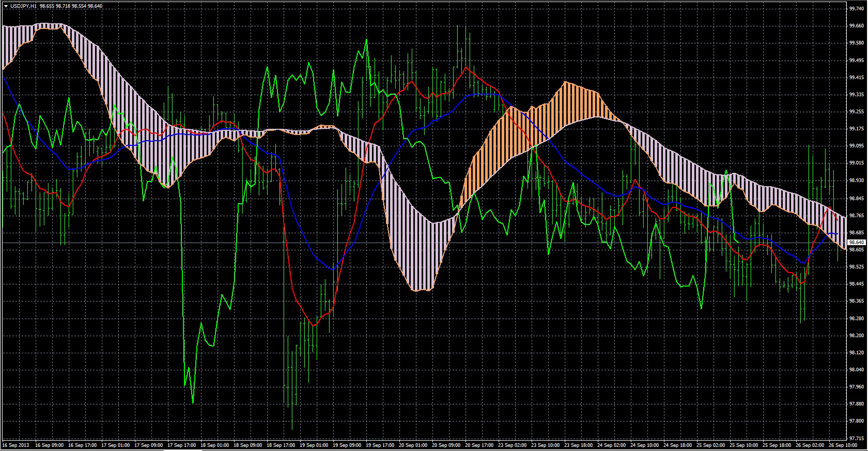Click the 26 Sep 10:00 time label
868x451 pixels.
click(x=844, y=445)
